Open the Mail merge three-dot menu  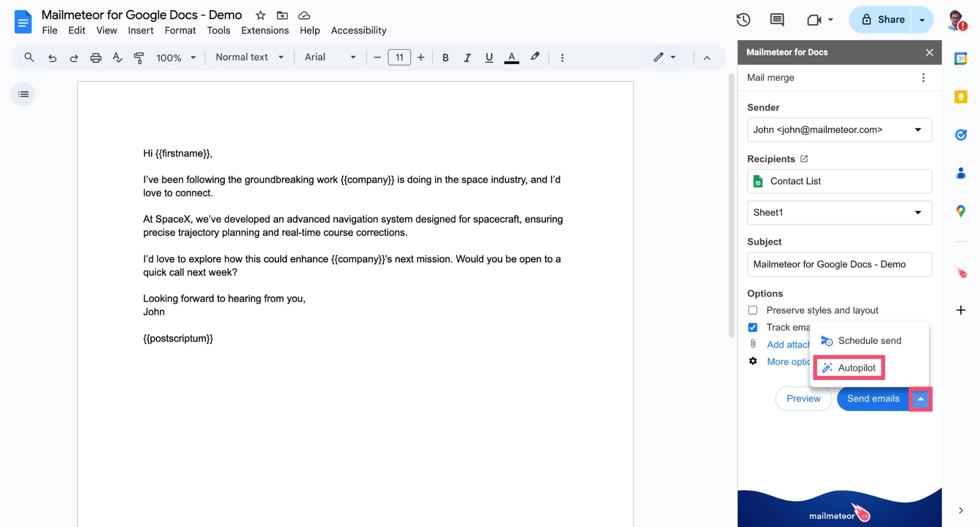tap(923, 78)
